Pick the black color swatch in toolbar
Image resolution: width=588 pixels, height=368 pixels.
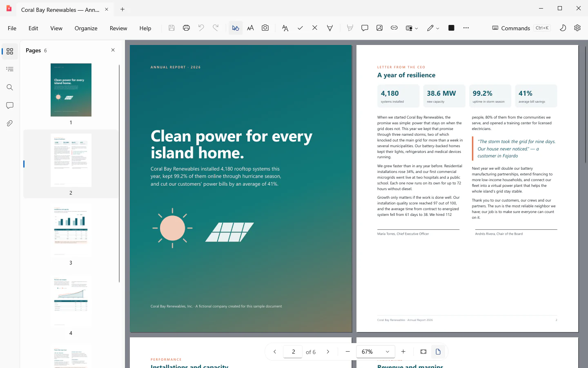pos(451,28)
